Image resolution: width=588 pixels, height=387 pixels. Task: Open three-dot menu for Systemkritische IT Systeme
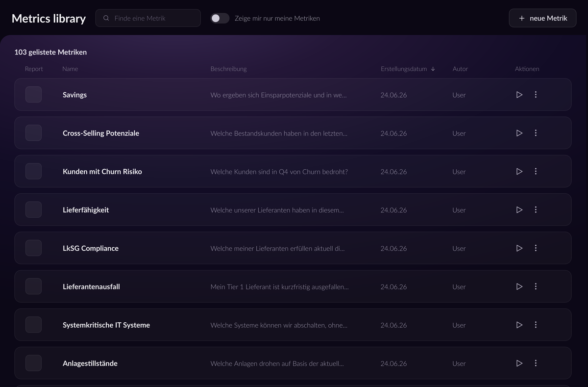pyautogui.click(x=536, y=325)
